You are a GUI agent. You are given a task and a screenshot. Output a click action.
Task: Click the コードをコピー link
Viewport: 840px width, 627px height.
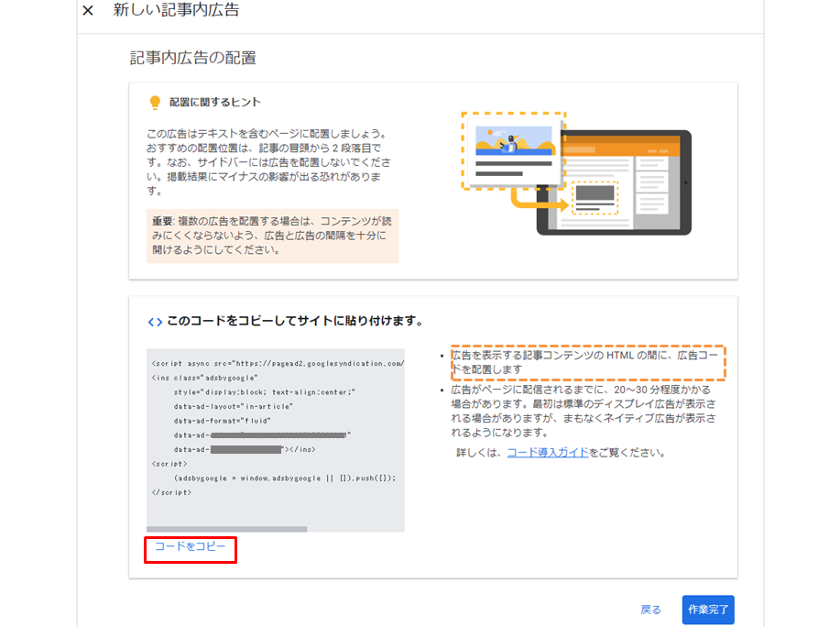(x=191, y=546)
